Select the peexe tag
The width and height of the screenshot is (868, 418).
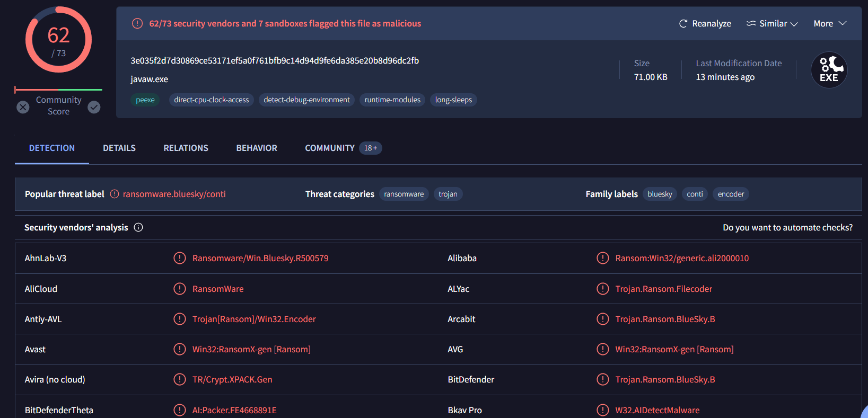click(x=145, y=100)
